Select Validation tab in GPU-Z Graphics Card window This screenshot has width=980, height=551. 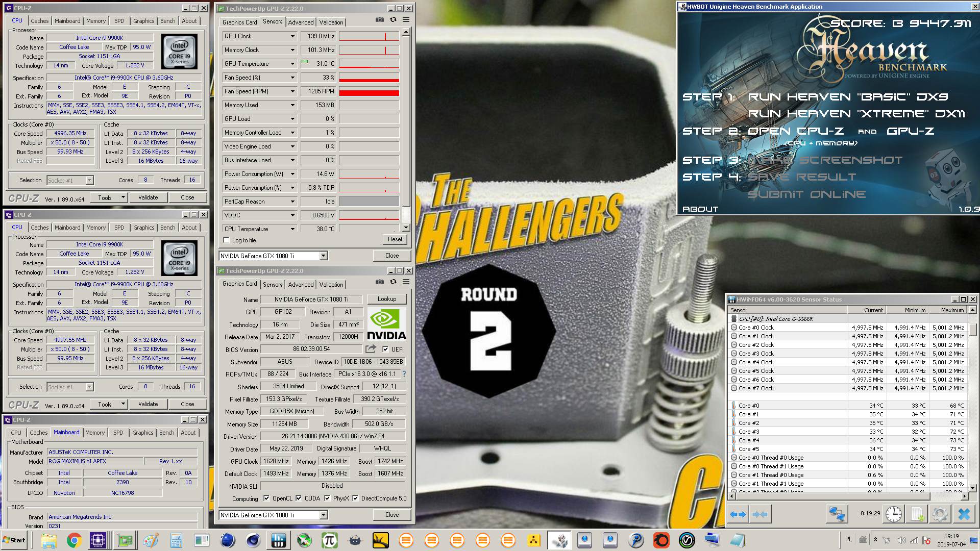tap(331, 284)
